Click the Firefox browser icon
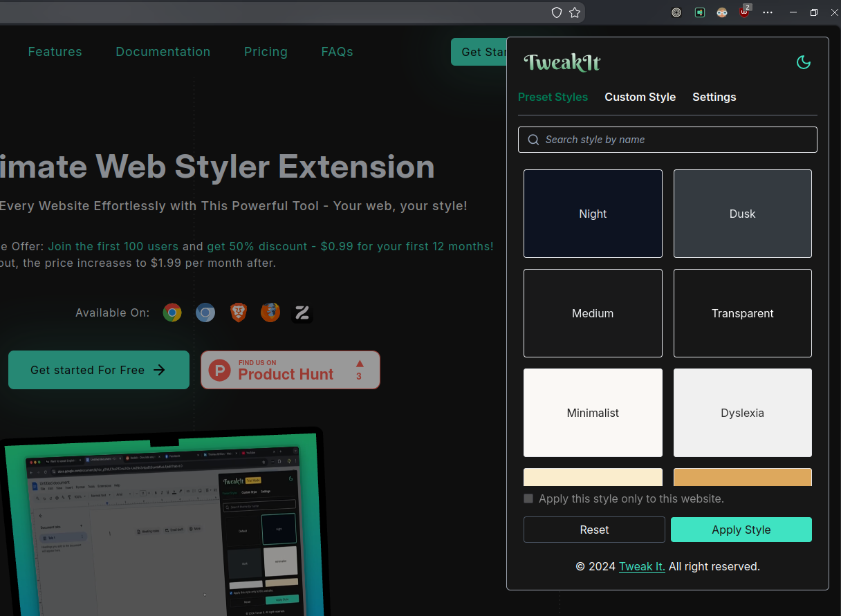This screenshot has height=616, width=841. (x=270, y=313)
